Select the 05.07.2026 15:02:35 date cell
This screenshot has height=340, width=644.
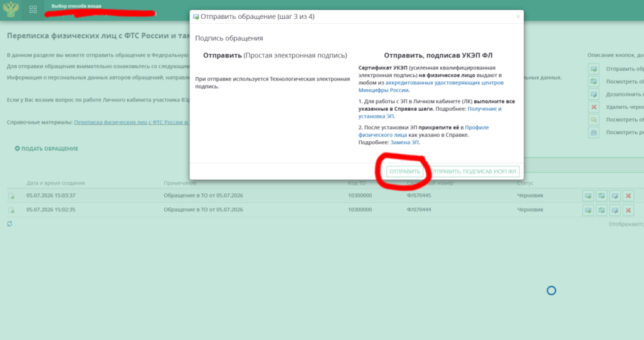pyautogui.click(x=51, y=209)
